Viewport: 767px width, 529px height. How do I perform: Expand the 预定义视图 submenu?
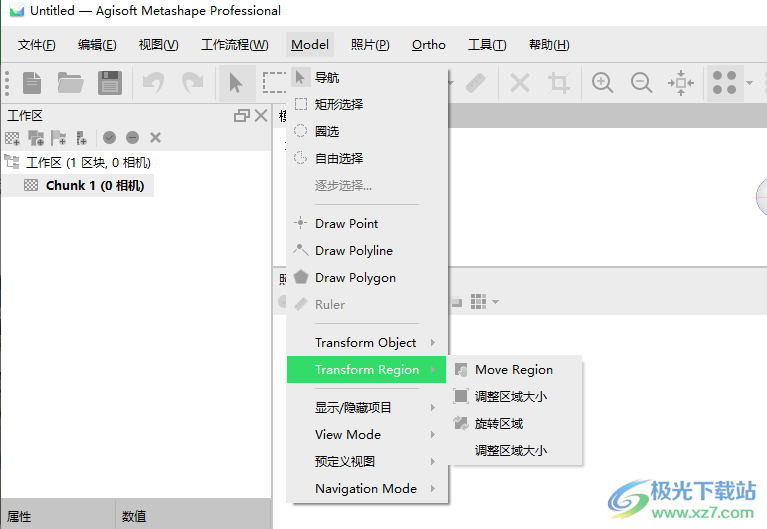367,461
